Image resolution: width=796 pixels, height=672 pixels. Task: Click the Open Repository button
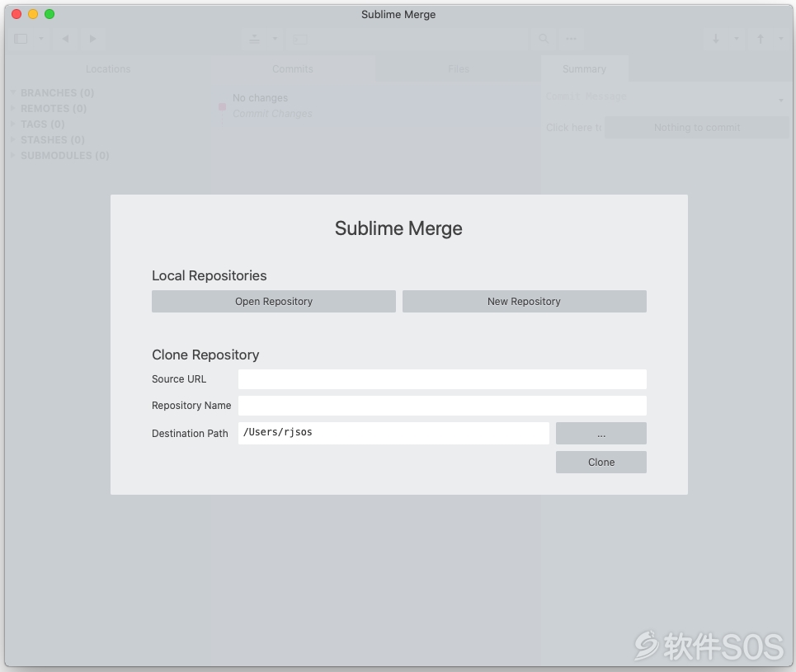coord(274,302)
